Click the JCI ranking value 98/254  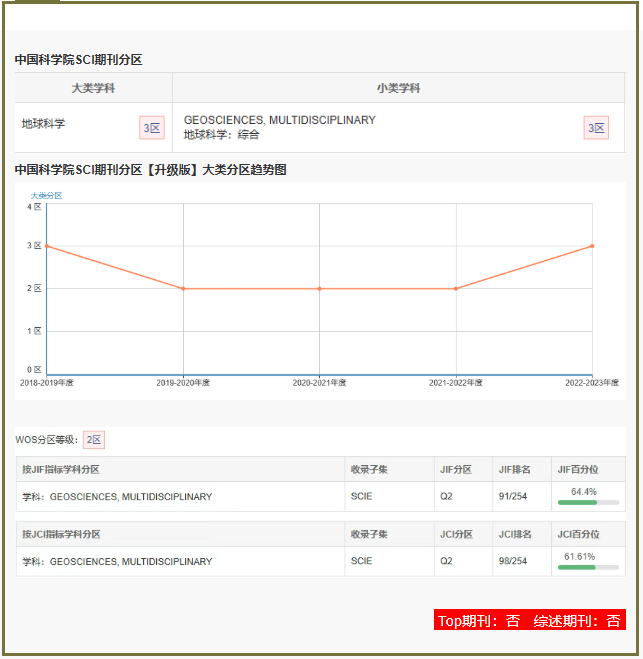click(x=513, y=561)
